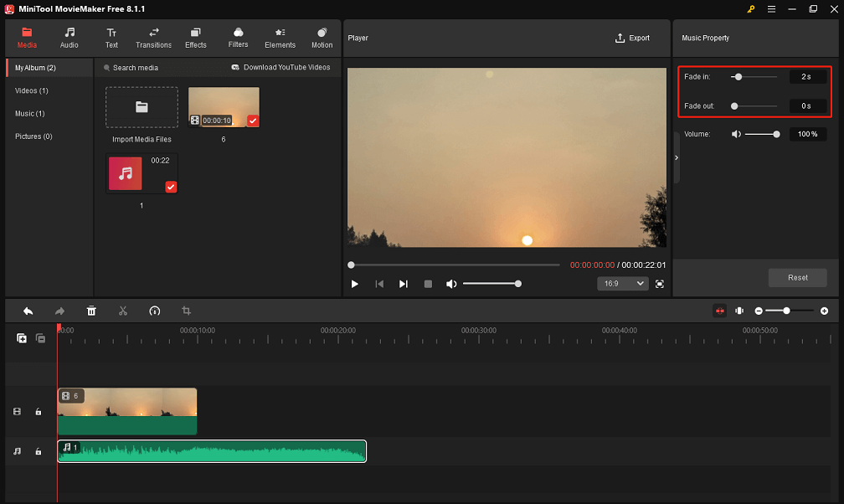Toggle checkmark on music thumbnail 1
The image size is (844, 504).
point(171,187)
